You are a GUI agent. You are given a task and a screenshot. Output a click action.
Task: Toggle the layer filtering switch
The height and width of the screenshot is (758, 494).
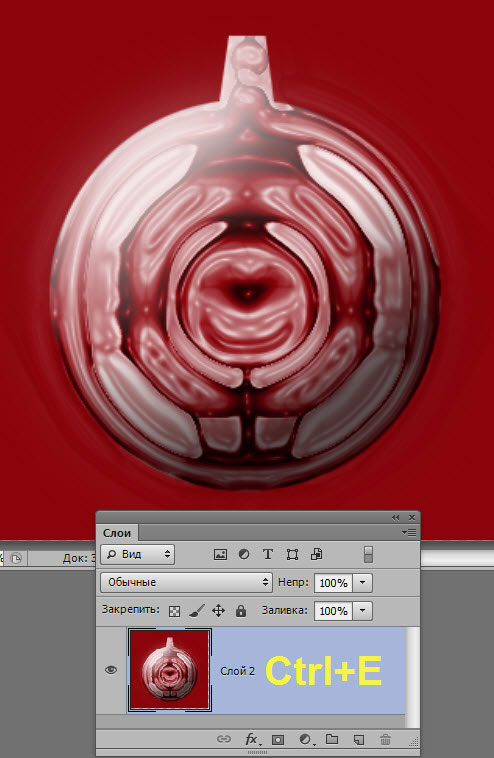(x=368, y=554)
